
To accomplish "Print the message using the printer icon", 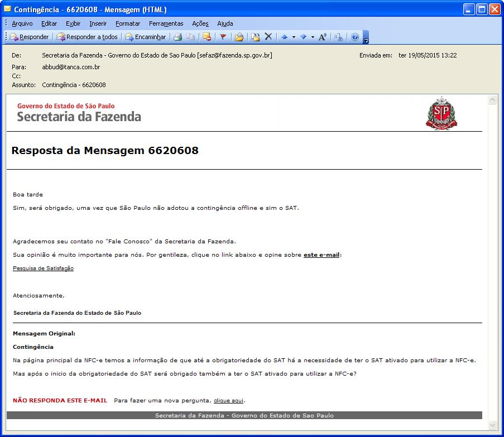I will click(x=177, y=37).
